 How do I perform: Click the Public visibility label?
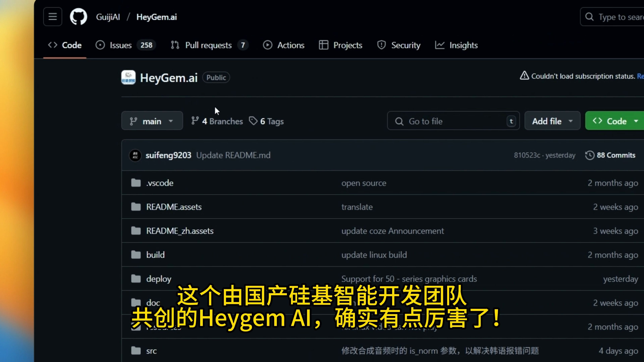click(216, 77)
